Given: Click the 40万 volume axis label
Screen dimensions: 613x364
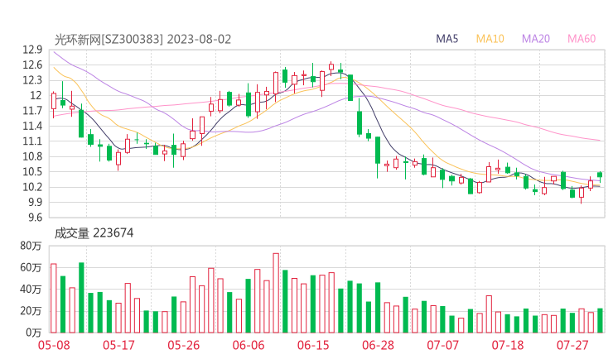Looking at the screenshot, I should (31, 289).
